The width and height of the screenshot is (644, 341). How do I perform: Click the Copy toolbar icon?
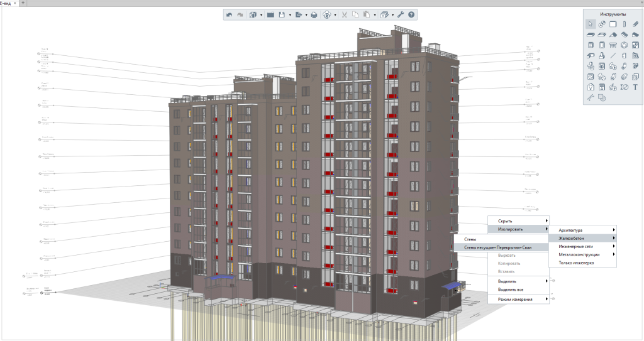point(355,15)
